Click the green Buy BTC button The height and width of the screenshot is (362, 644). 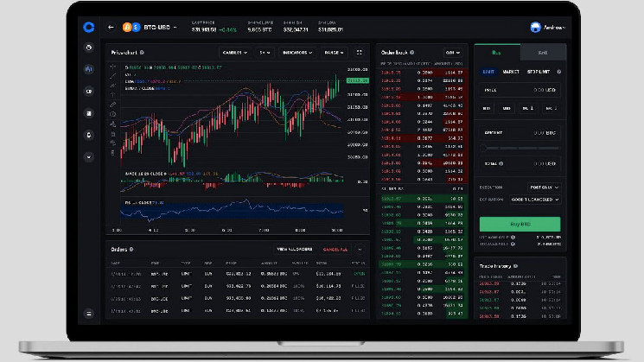pyautogui.click(x=520, y=224)
